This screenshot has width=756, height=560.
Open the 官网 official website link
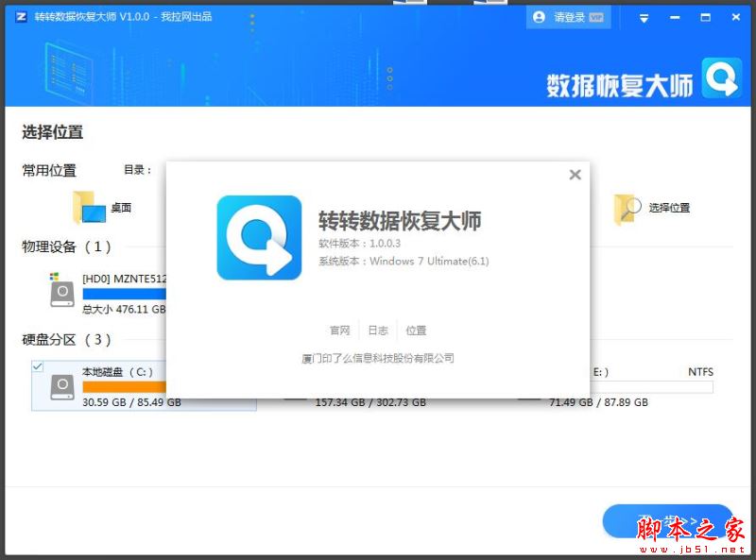coord(340,330)
